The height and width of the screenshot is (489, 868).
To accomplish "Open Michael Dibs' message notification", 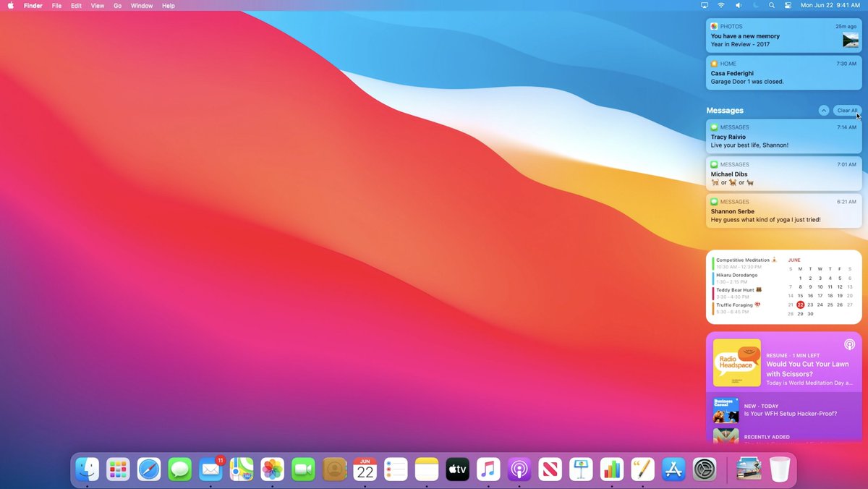I will click(x=783, y=174).
